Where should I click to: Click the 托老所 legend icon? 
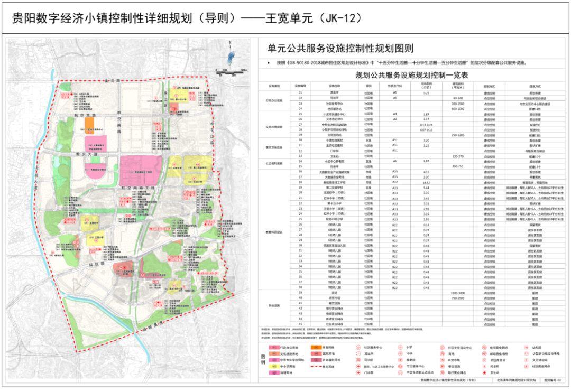(484, 367)
